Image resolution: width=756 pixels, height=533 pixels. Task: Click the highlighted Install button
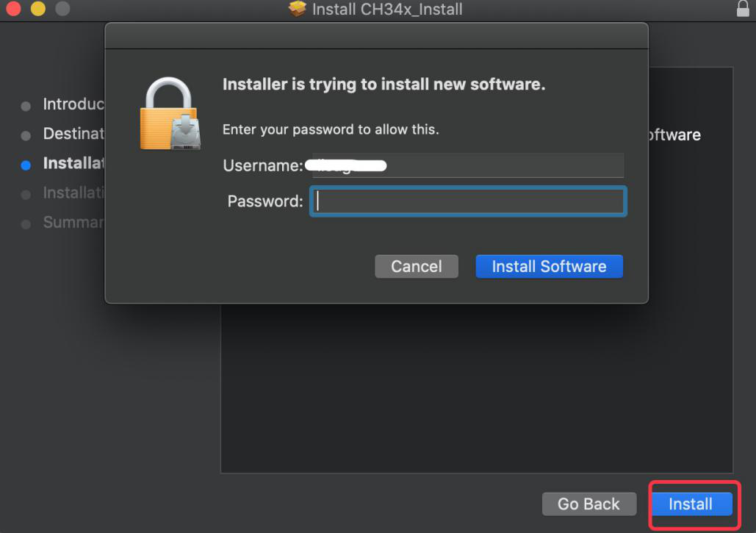pyautogui.click(x=691, y=504)
